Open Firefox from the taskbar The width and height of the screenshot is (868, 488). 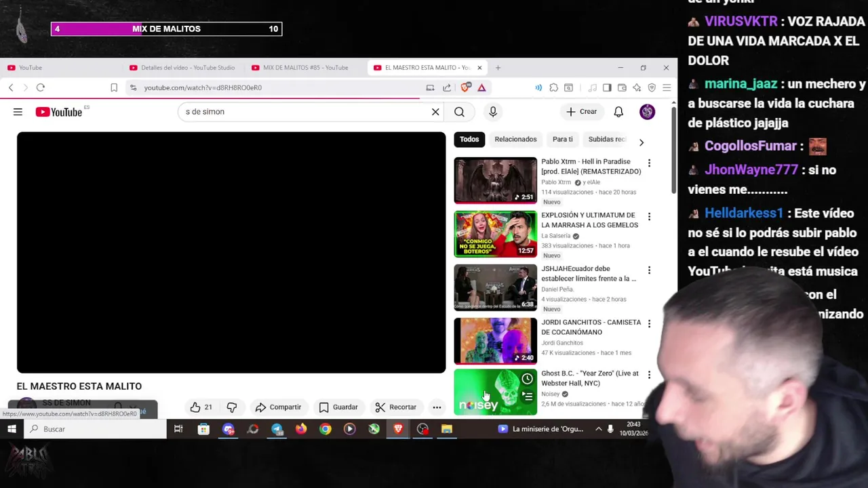[301, 429]
